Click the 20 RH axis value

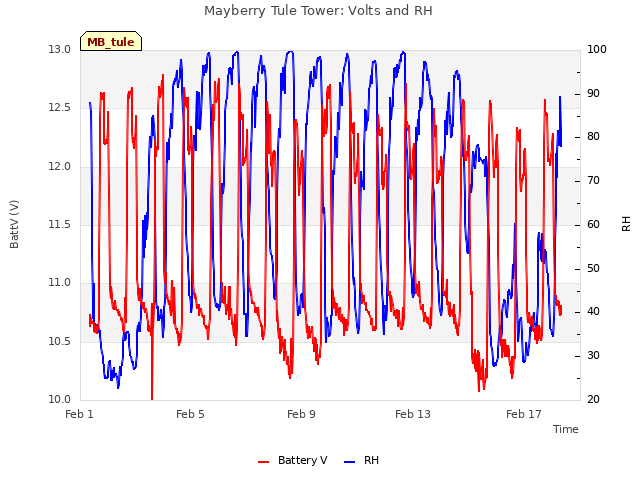(x=593, y=399)
